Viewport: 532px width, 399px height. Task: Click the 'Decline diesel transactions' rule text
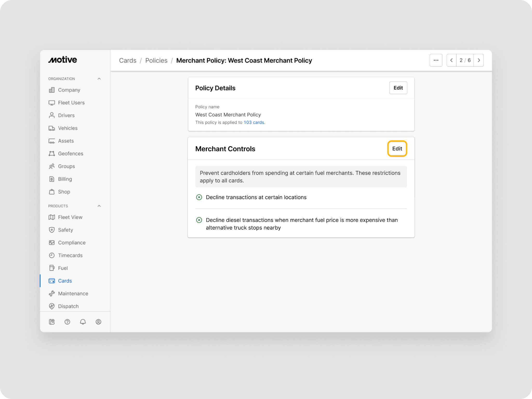pos(302,224)
